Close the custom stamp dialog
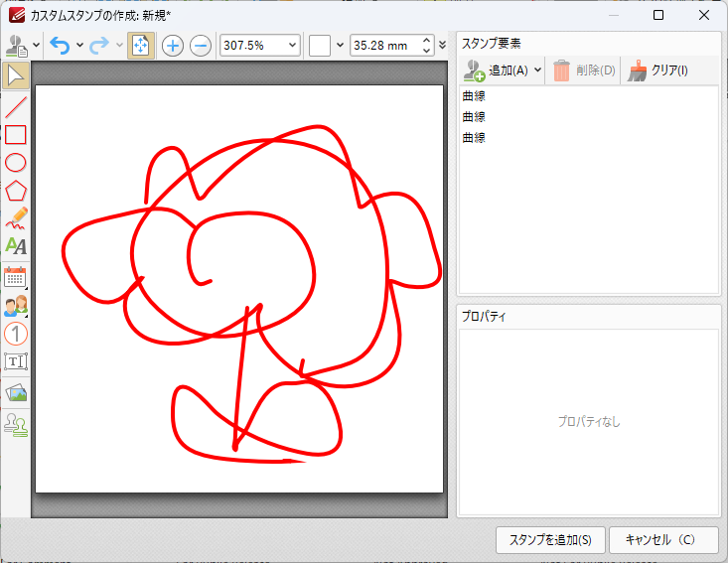The width and height of the screenshot is (728, 563). (x=704, y=15)
